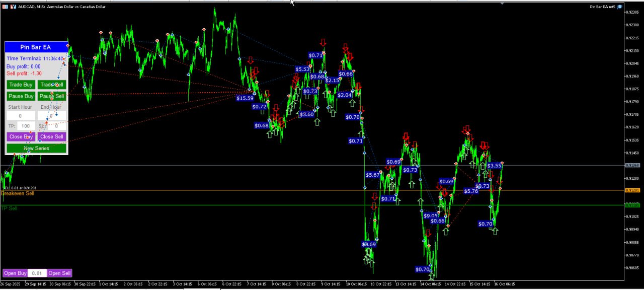Focus the SL value input field

pyautogui.click(x=56, y=126)
